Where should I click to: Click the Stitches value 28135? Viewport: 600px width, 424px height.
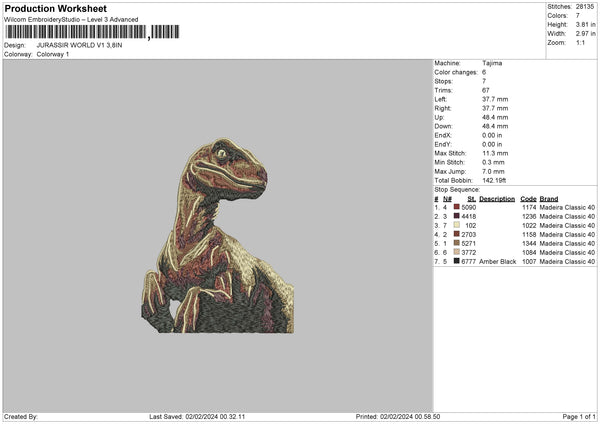click(x=585, y=7)
